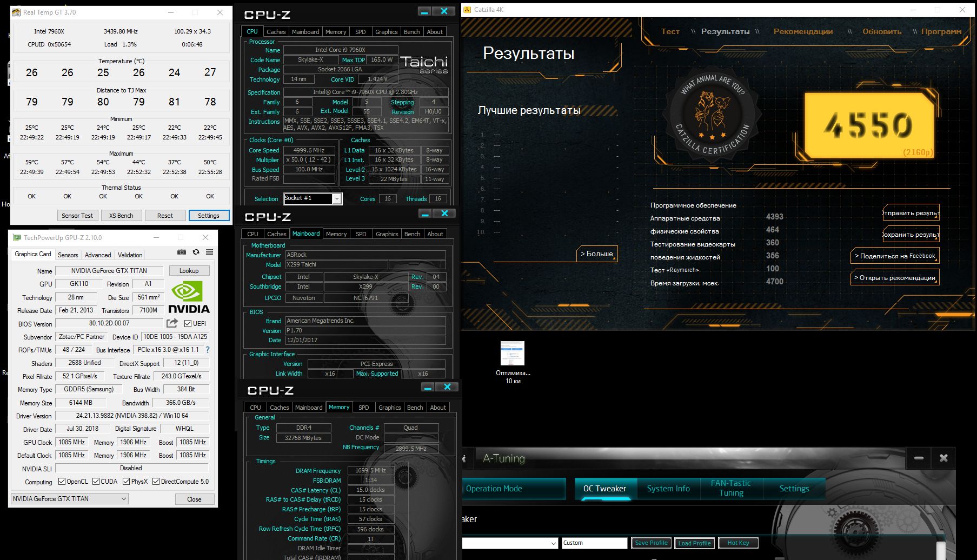This screenshot has height=560, width=977.
Task: Click Обновить in Catzilla navigation
Action: pyautogui.click(x=882, y=31)
